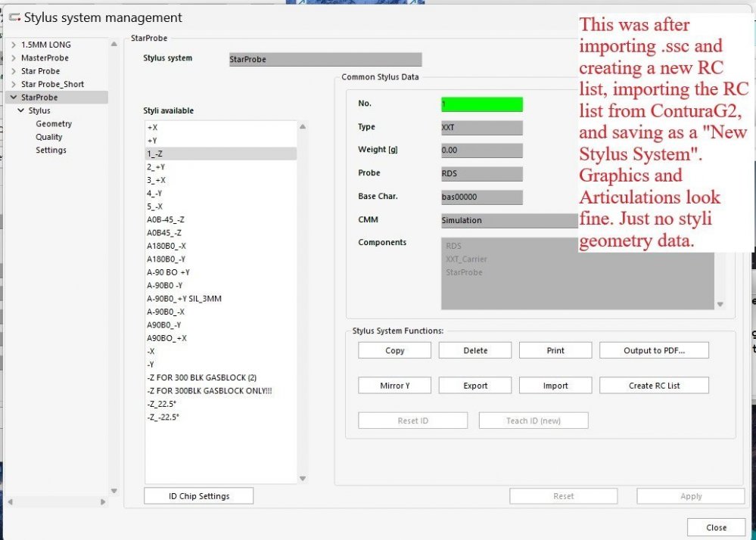The image size is (756, 540).
Task: Highlight stylus A0B-45_-Z in the styli list
Action: tap(170, 219)
